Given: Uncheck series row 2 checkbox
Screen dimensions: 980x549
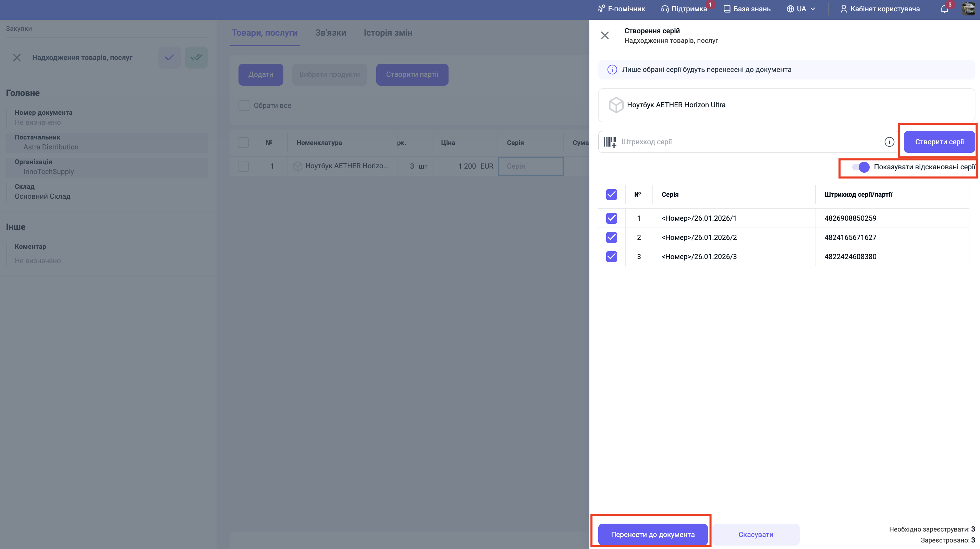Looking at the screenshot, I should coord(611,237).
